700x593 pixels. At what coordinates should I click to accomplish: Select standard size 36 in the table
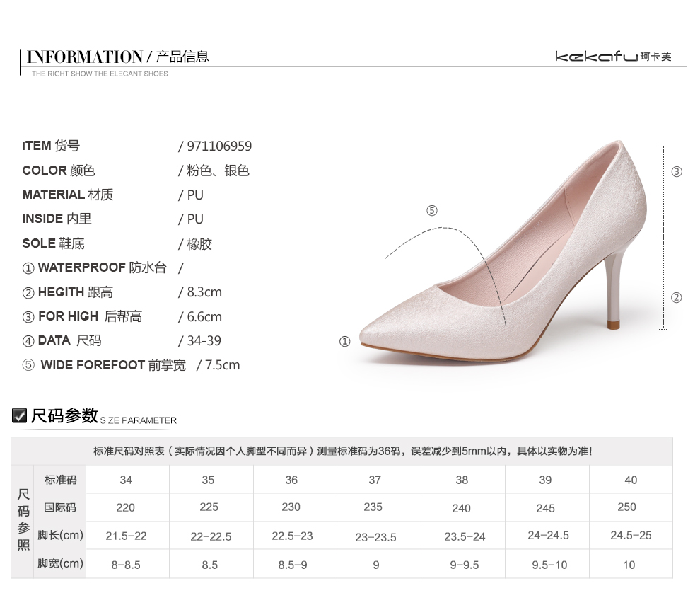[x=291, y=480]
